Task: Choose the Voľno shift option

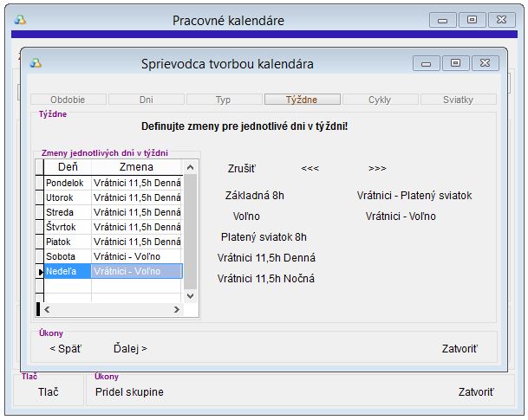Action: click(246, 216)
